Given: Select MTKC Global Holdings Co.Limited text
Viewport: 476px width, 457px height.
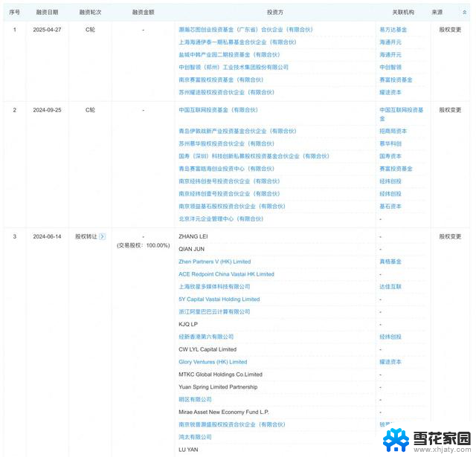Looking at the screenshot, I should pyautogui.click(x=220, y=375).
